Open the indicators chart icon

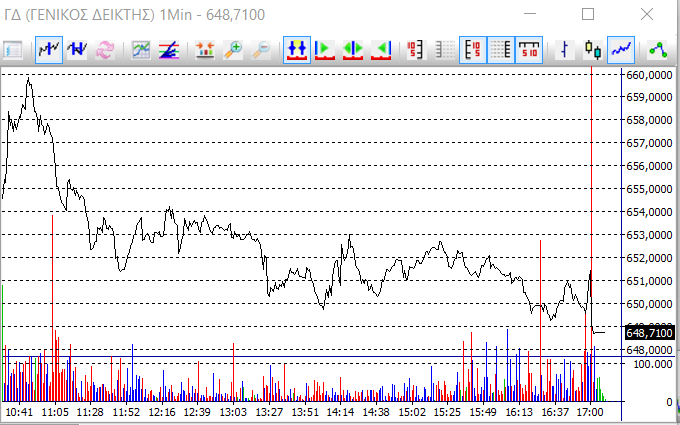pyautogui.click(x=141, y=50)
